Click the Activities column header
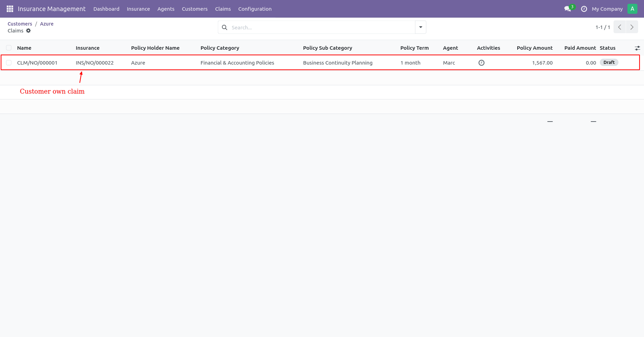The image size is (644, 337). pyautogui.click(x=488, y=48)
